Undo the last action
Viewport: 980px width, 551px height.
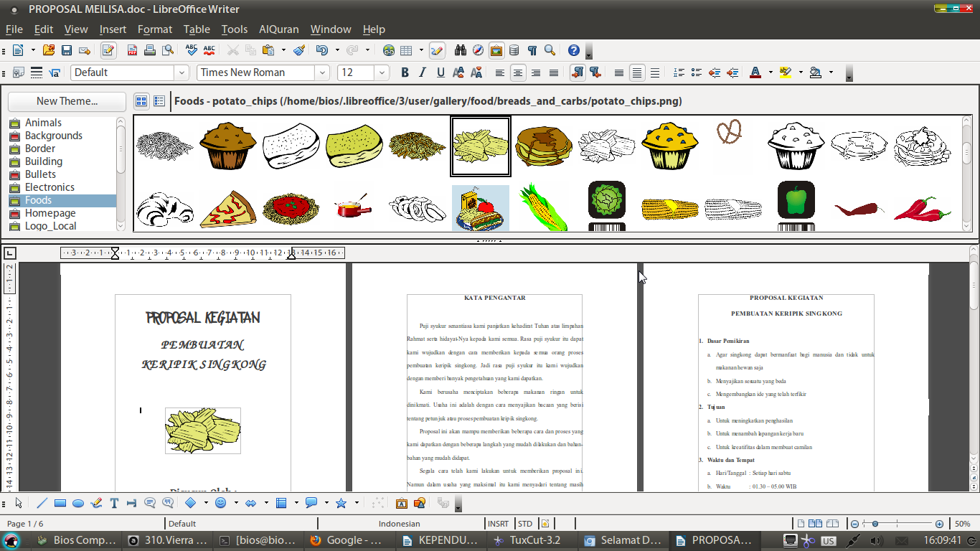pos(321,50)
